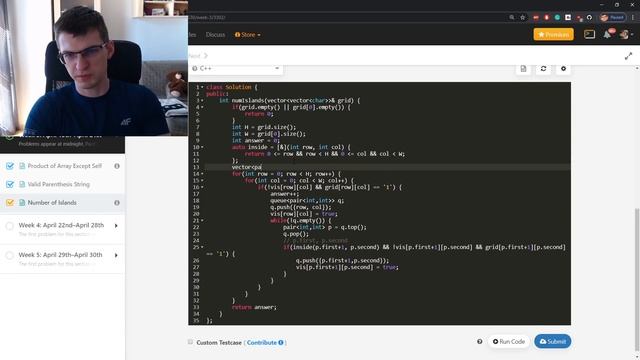The width and height of the screenshot is (640, 360).
Task: Select the Week 5 circle indicator
Action: [x=10, y=256]
